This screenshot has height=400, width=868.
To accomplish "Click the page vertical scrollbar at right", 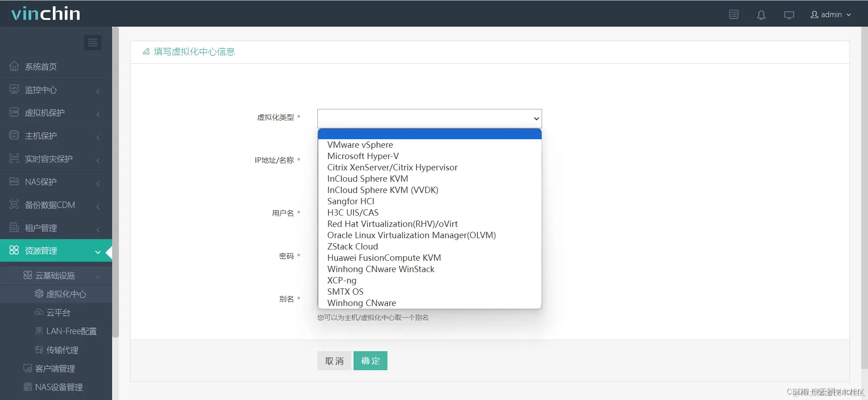I will pyautogui.click(x=865, y=198).
